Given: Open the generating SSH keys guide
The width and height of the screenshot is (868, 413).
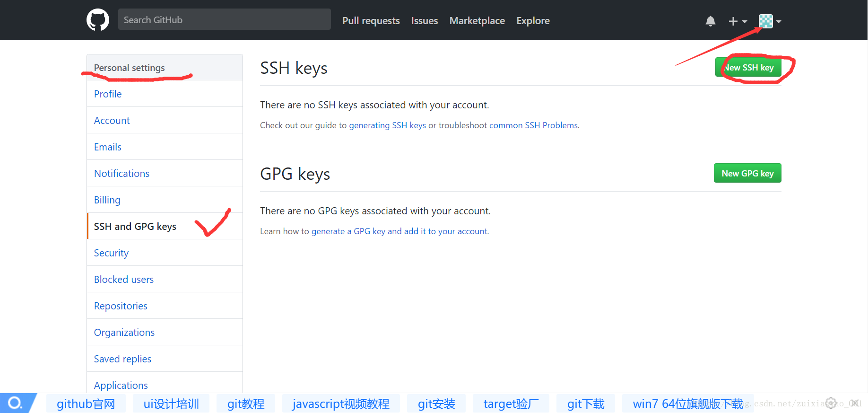Looking at the screenshot, I should pos(388,125).
